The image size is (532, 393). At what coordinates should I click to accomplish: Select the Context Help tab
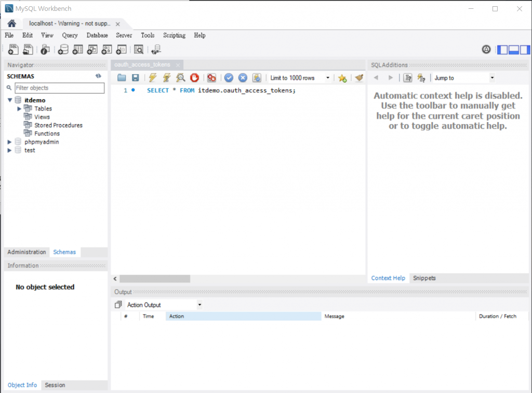(x=388, y=278)
